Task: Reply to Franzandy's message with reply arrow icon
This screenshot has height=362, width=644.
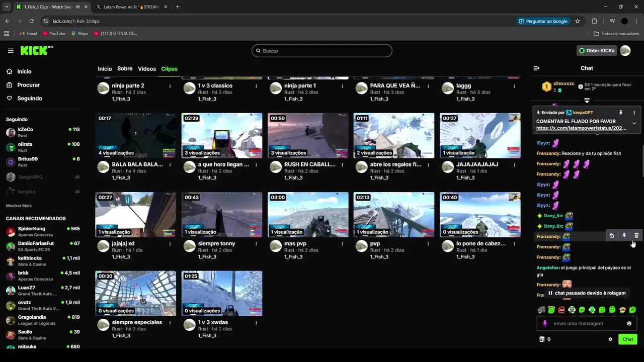Action: coord(612,235)
